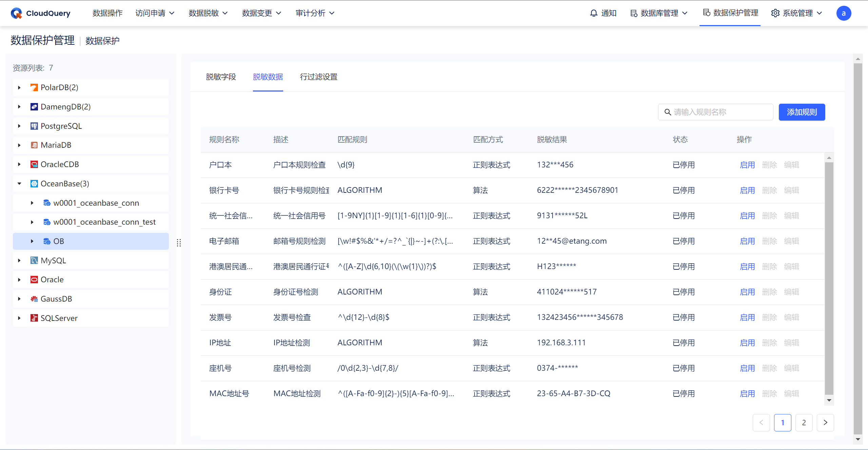
Task: Click the 添加规则 button
Action: click(802, 112)
